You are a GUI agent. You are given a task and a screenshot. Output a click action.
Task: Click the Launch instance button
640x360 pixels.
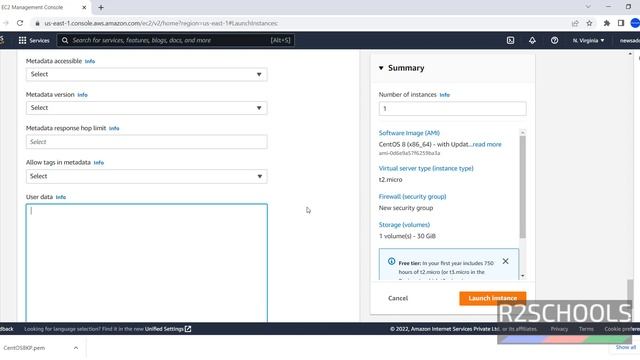[492, 298]
